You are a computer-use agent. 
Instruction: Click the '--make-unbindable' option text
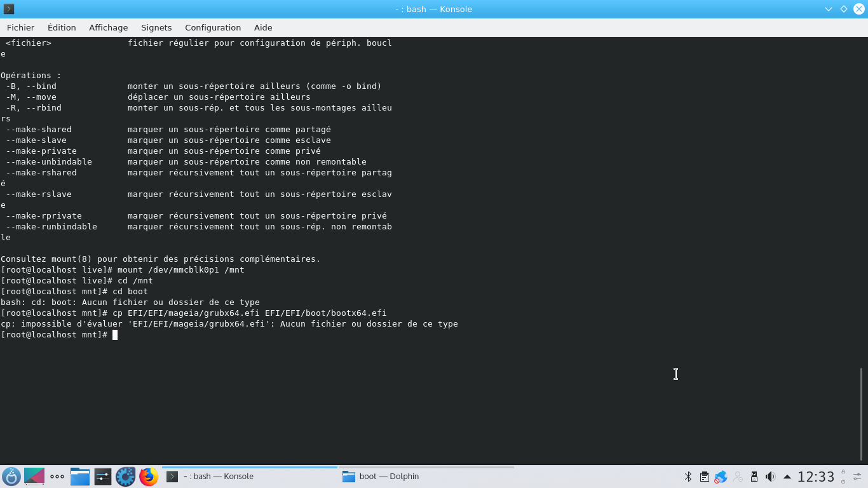pos(49,162)
